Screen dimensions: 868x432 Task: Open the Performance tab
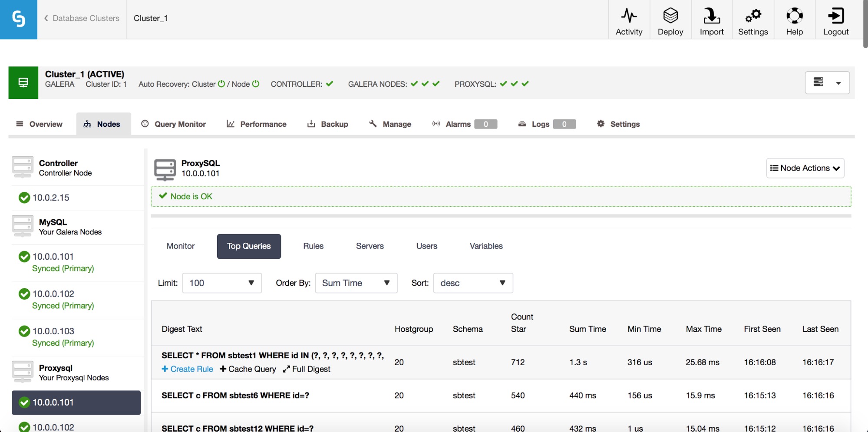[x=257, y=124]
